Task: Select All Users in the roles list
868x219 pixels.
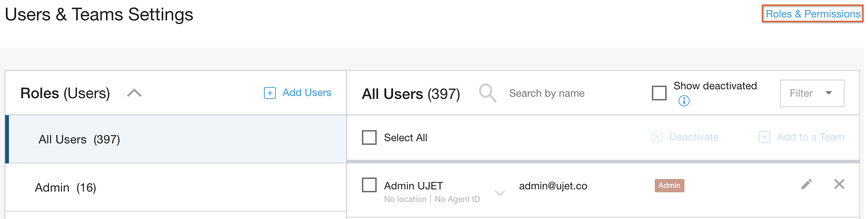Action: pos(79,139)
